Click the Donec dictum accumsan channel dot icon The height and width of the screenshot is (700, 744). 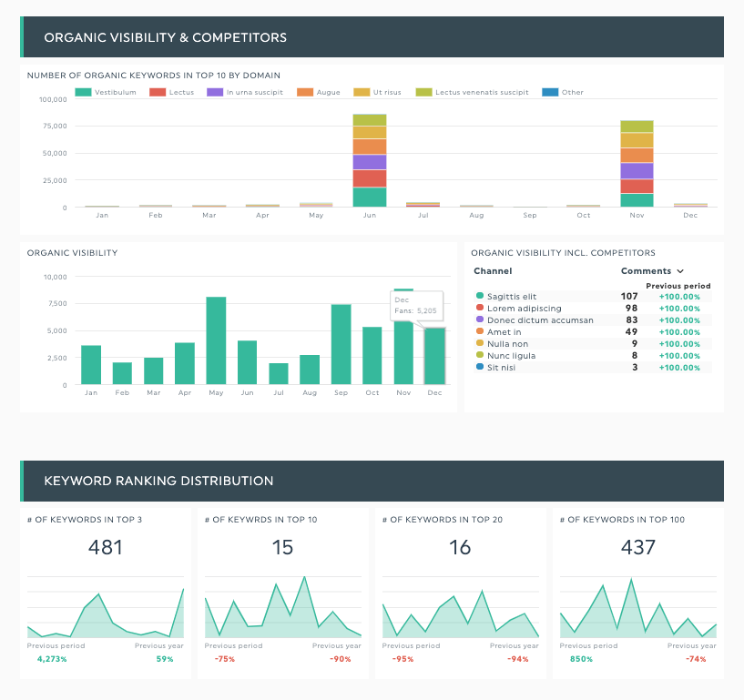coord(479,320)
